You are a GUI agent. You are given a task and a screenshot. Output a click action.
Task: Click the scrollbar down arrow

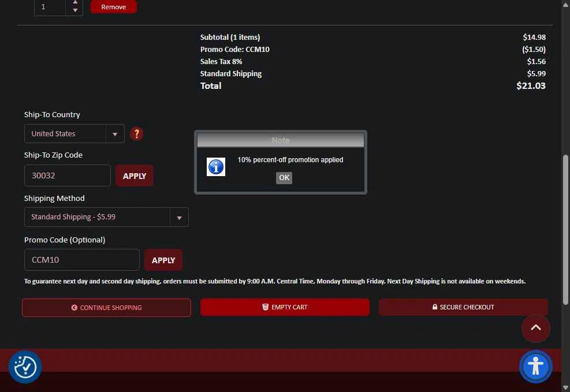click(x=565, y=387)
